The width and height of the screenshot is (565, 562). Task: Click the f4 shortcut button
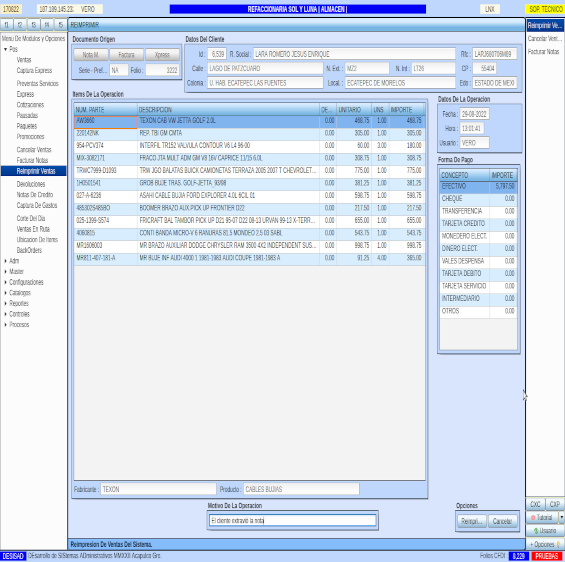(47, 24)
